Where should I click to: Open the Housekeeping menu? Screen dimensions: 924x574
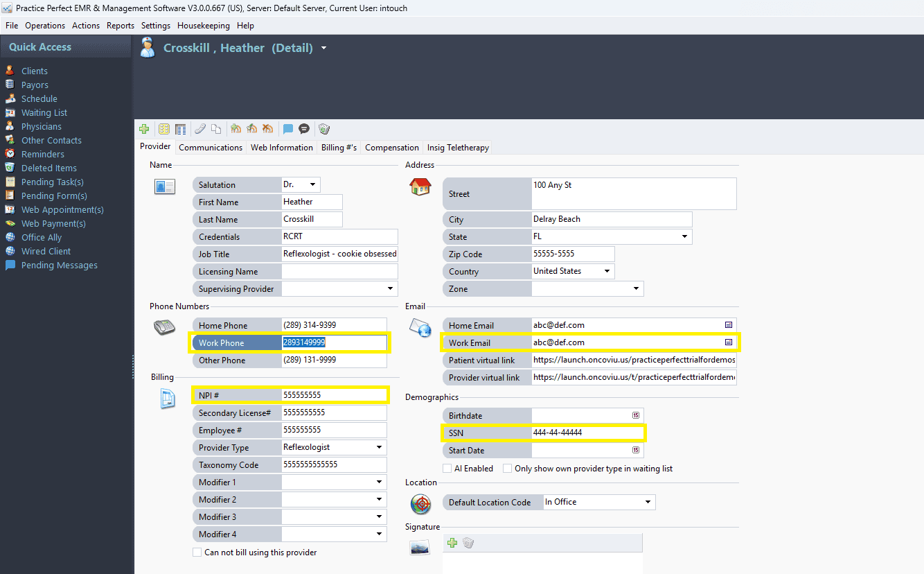coord(204,26)
